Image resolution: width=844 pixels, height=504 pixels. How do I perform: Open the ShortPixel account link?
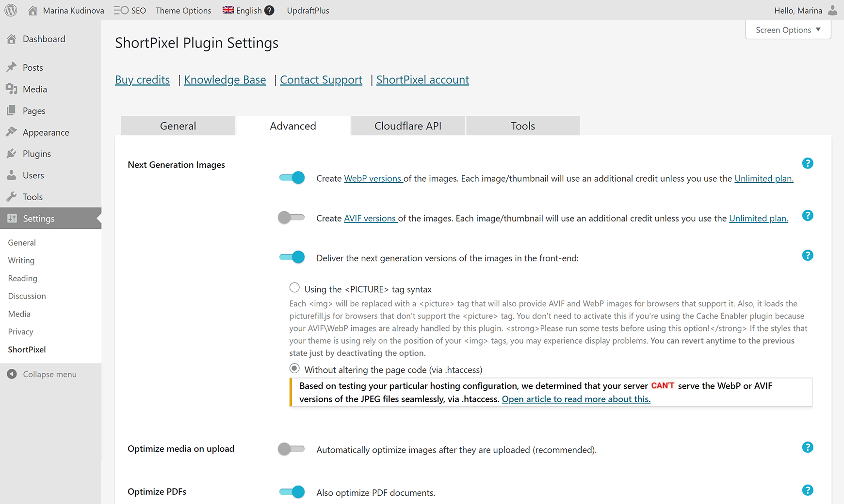[422, 79]
